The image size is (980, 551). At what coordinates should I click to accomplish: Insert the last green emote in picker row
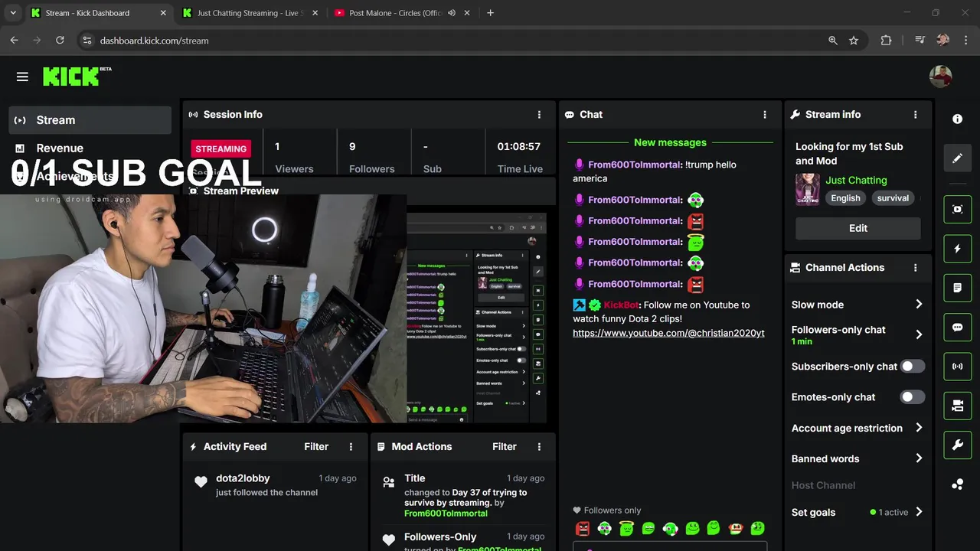coord(757,528)
